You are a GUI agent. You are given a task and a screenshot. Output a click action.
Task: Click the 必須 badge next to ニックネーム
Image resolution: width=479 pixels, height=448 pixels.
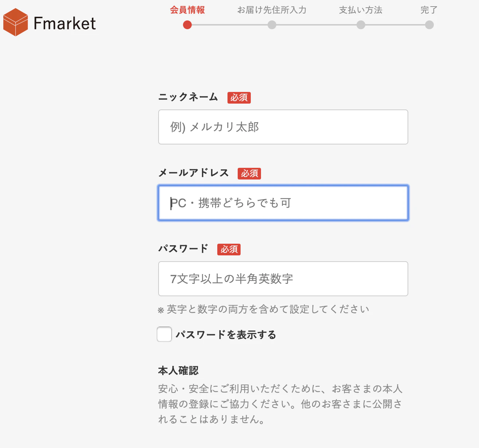click(239, 98)
